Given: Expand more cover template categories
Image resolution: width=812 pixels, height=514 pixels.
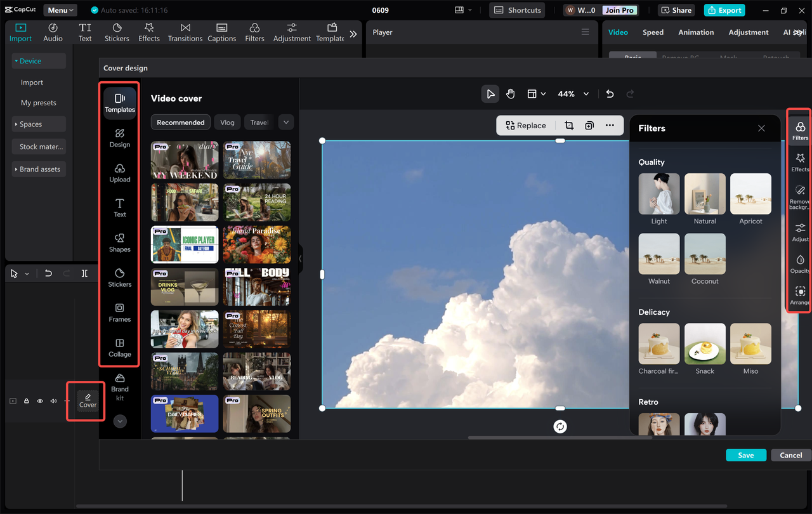Looking at the screenshot, I should [x=285, y=122].
